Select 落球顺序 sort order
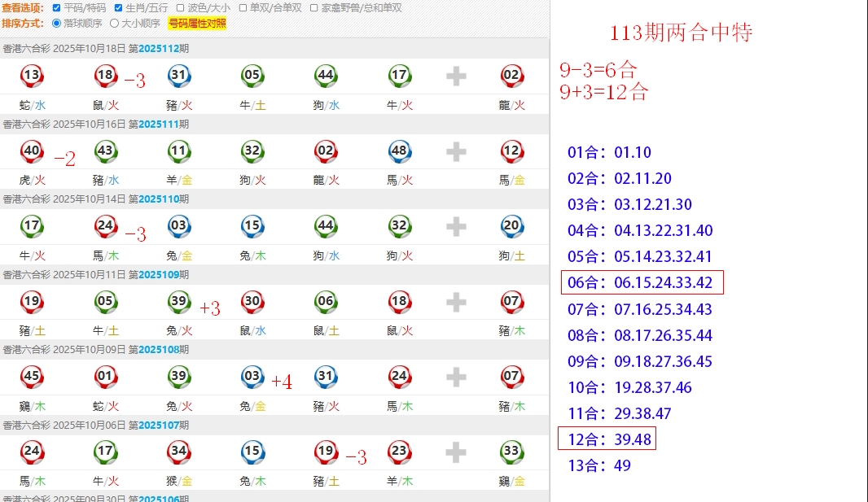This screenshot has height=502, width=868. tap(56, 24)
